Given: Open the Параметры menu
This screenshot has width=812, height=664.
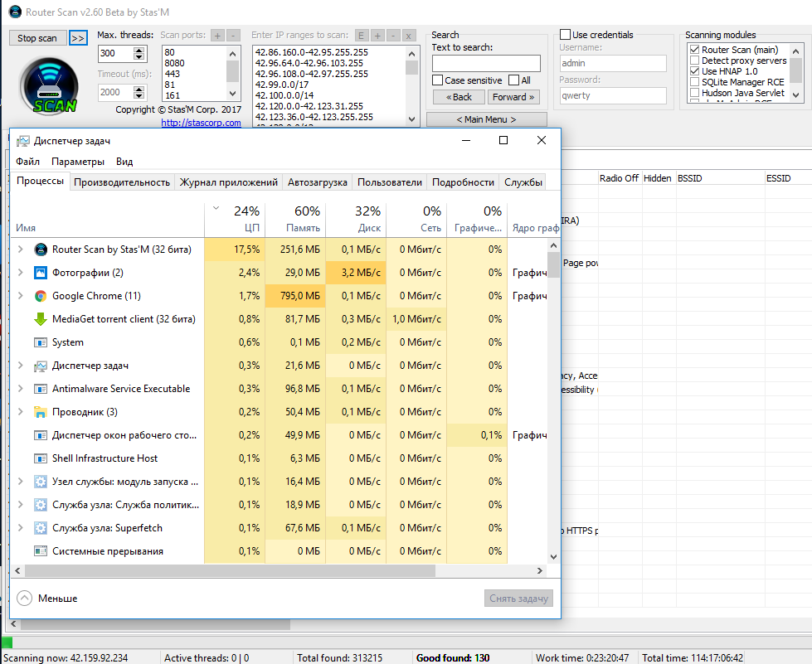Looking at the screenshot, I should point(78,162).
